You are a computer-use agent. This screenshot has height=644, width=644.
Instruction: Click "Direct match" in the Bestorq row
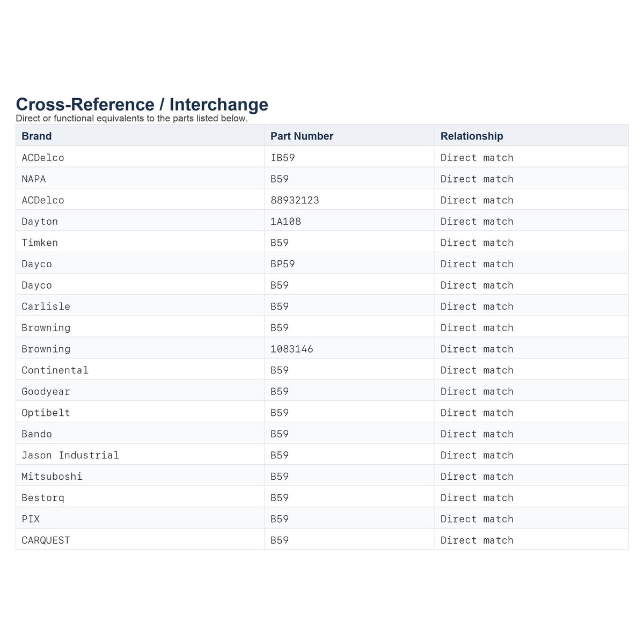pos(477,498)
